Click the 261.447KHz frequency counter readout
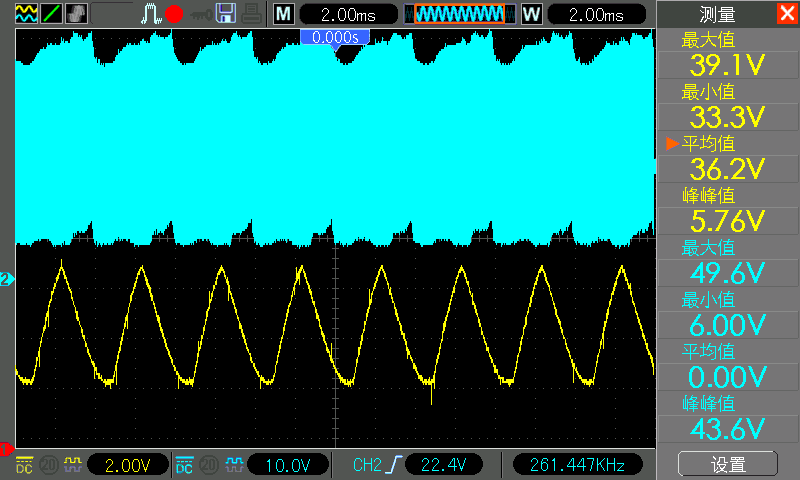This screenshot has width=800, height=480. click(577, 465)
